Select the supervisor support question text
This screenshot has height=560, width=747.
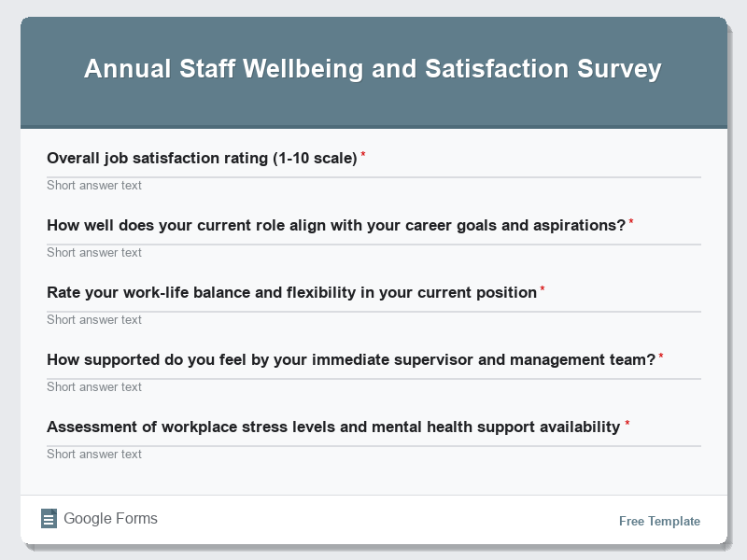(x=351, y=359)
